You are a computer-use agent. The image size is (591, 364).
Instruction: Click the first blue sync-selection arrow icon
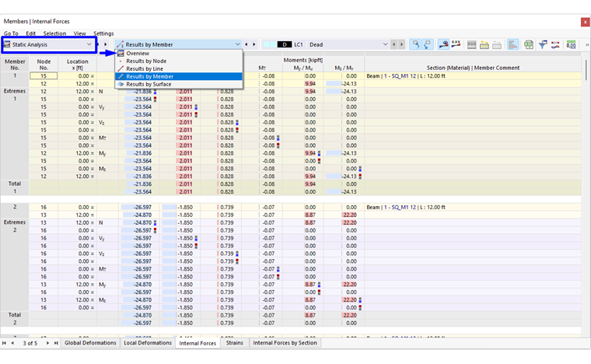416,44
